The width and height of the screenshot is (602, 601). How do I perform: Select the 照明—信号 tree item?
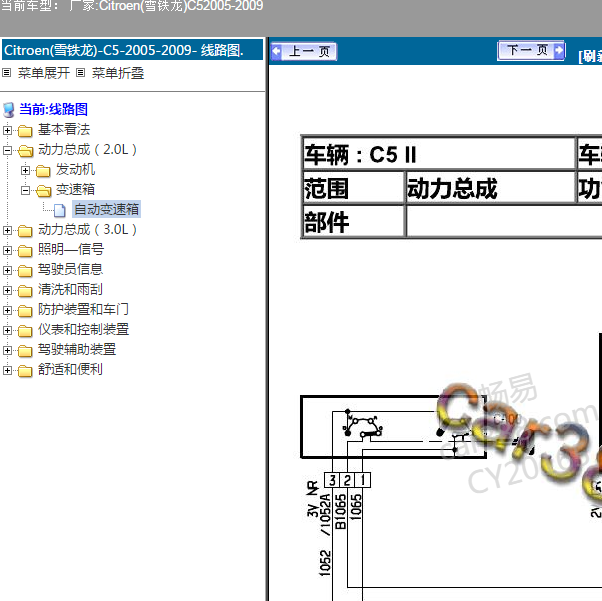[x=71, y=249]
